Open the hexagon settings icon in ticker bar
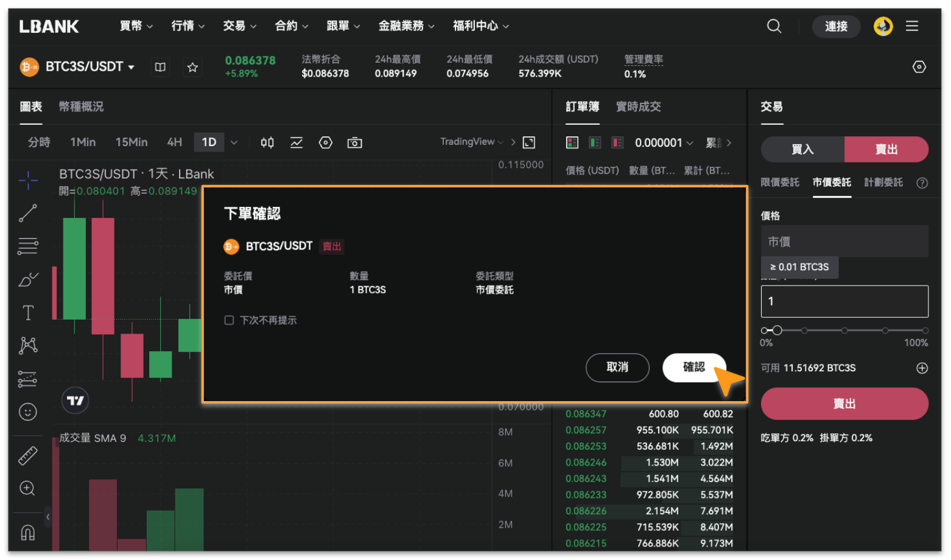The width and height of the screenshot is (951, 560). click(919, 67)
